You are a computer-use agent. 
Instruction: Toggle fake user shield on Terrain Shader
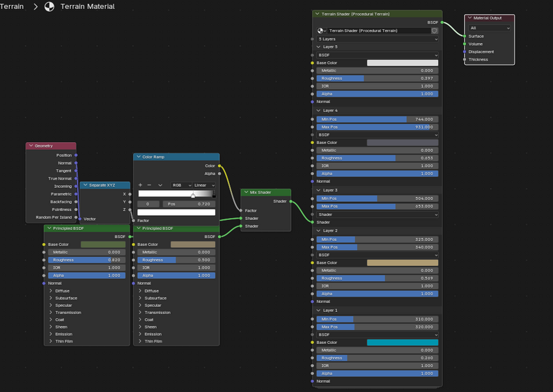point(435,31)
